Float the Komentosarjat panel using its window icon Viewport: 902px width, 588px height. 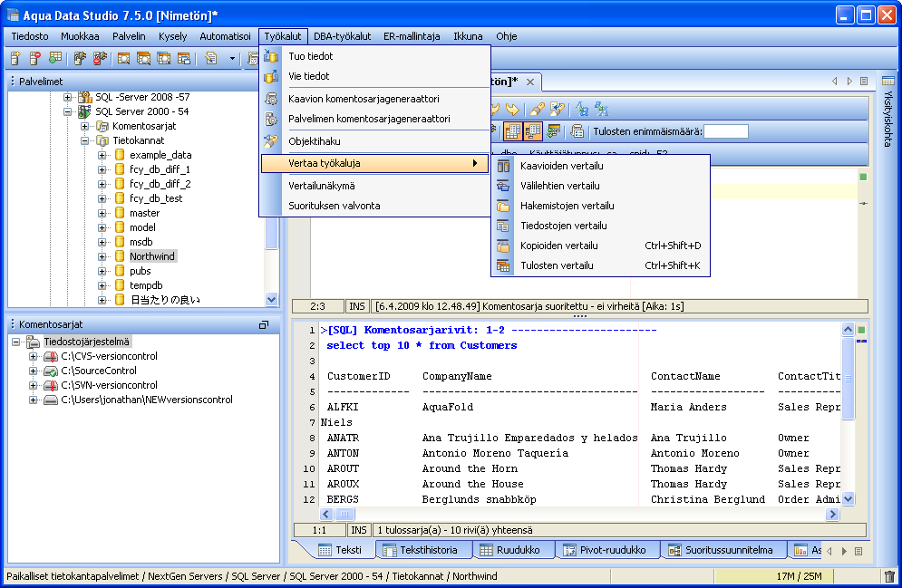coord(264,324)
